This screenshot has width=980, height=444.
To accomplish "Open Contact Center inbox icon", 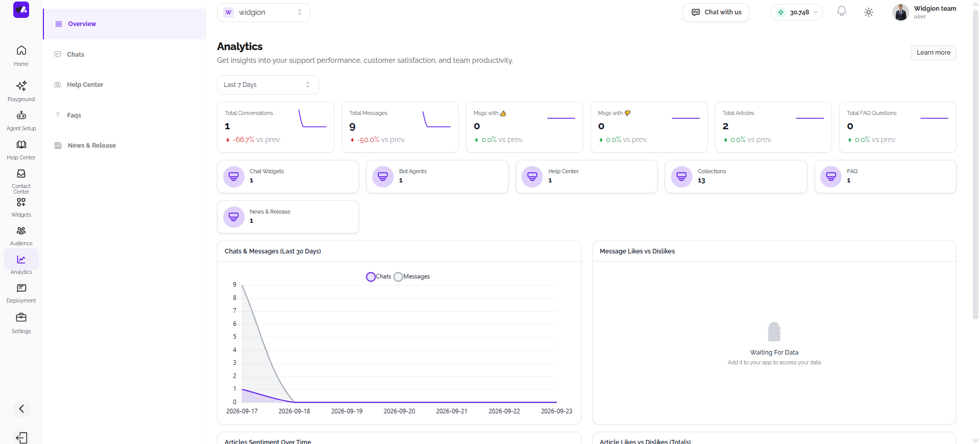I will (x=21, y=174).
